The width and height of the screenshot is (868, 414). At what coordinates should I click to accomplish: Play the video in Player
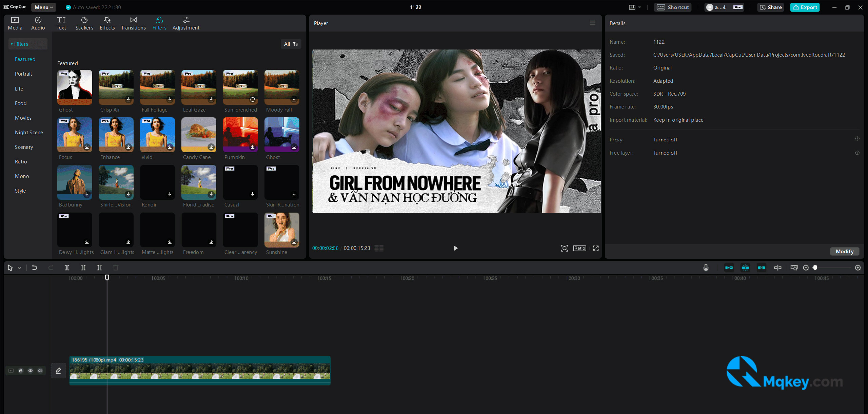tap(455, 248)
